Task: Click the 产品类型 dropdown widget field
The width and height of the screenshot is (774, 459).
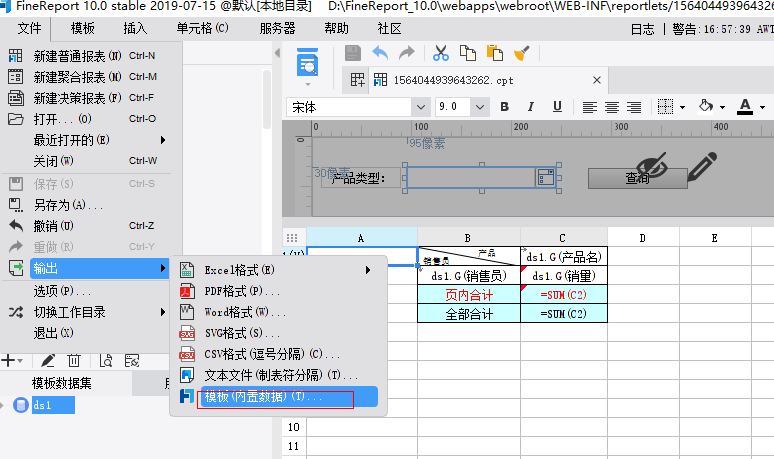Action: click(481, 178)
